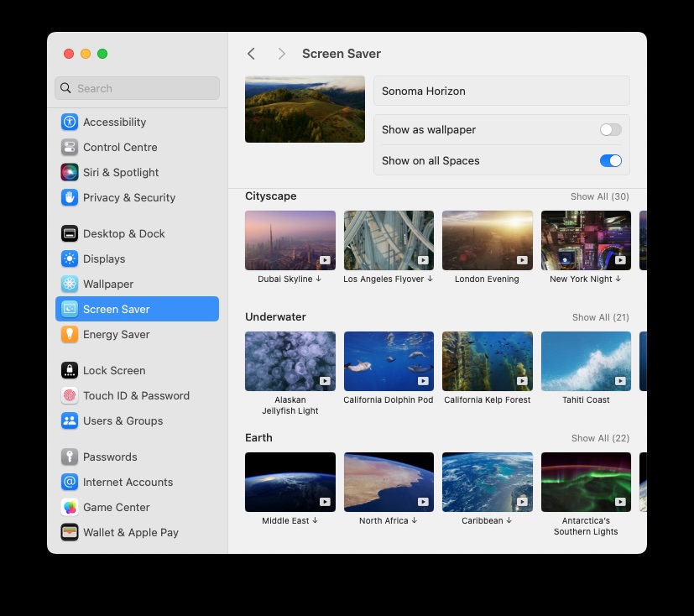Open the Displays settings pane
The width and height of the screenshot is (694, 616).
click(138, 258)
